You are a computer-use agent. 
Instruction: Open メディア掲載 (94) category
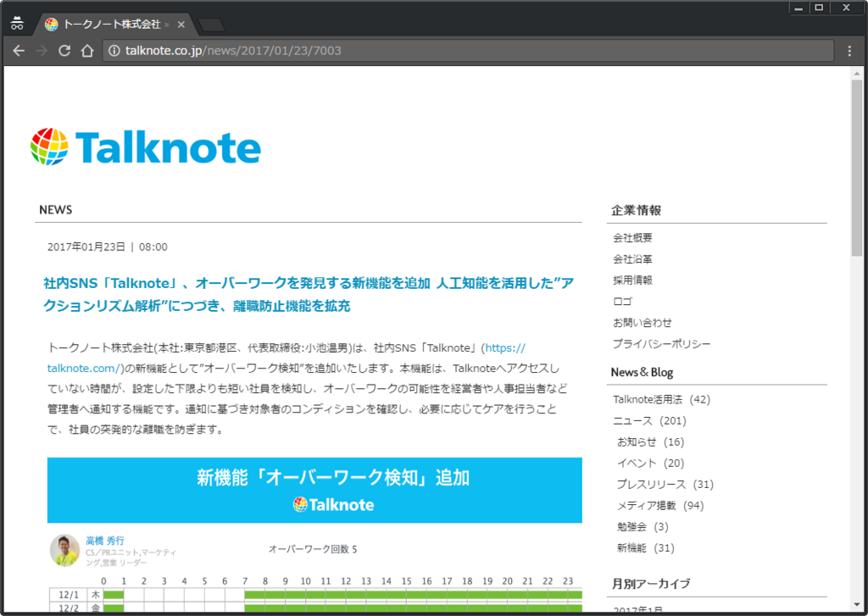pos(659,505)
